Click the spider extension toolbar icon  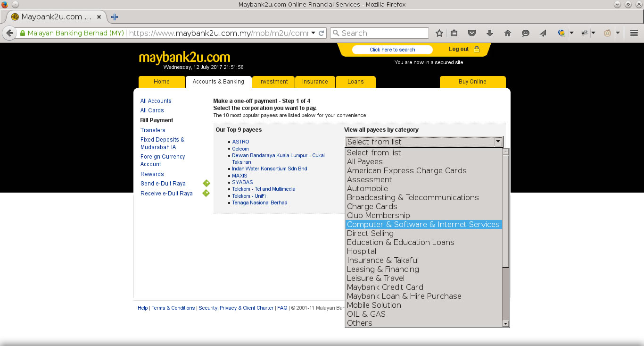(585, 33)
